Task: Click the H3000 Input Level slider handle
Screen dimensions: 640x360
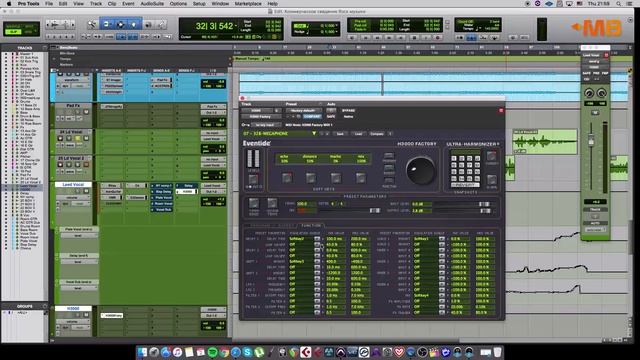Action: (484, 204)
